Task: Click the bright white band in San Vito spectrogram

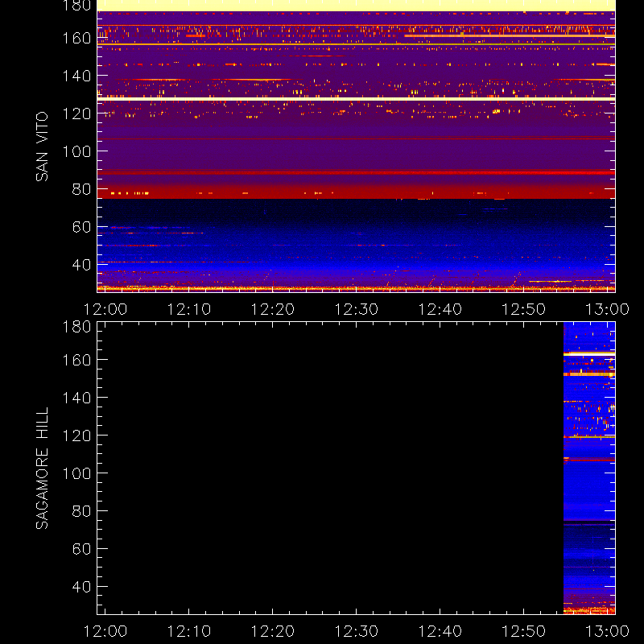Action: point(356,99)
